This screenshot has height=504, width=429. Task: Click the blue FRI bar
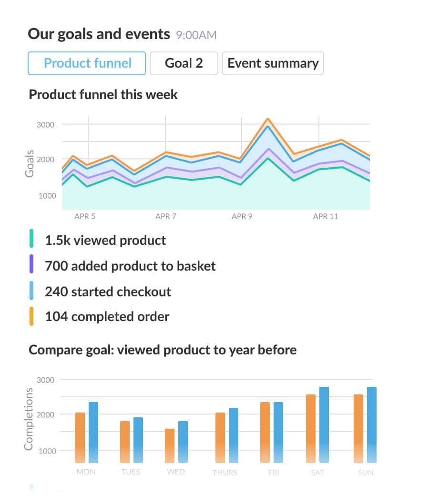click(278, 433)
